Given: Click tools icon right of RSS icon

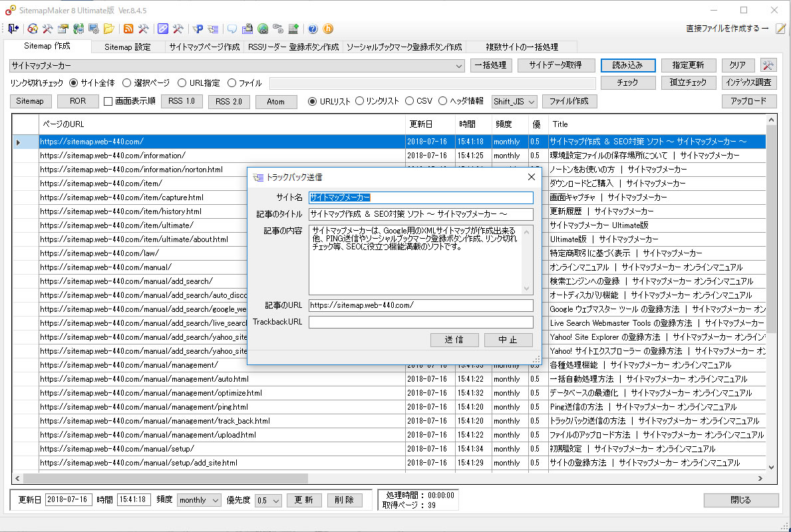Looking at the screenshot, I should (143, 29).
